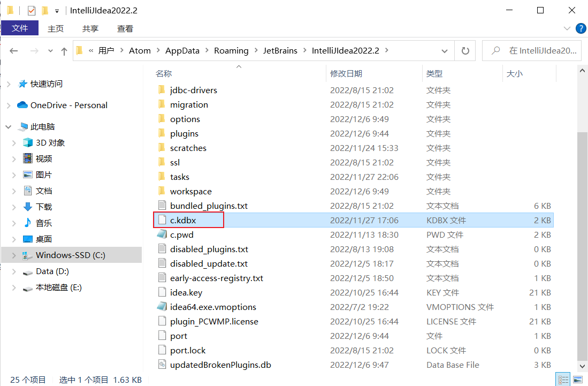Image resolution: width=588 pixels, height=386 pixels.
Task: Click the OneDrive cloud icon
Action: [x=22, y=105]
